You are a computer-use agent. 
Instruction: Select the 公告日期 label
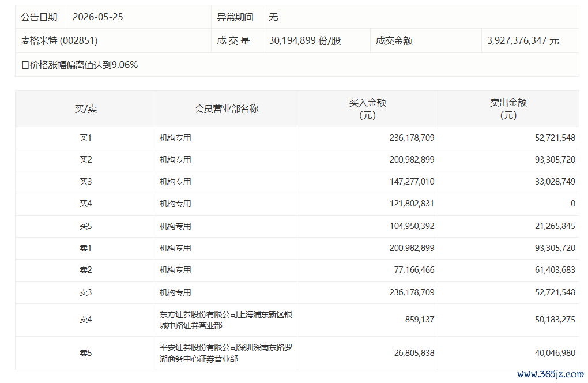[39, 17]
